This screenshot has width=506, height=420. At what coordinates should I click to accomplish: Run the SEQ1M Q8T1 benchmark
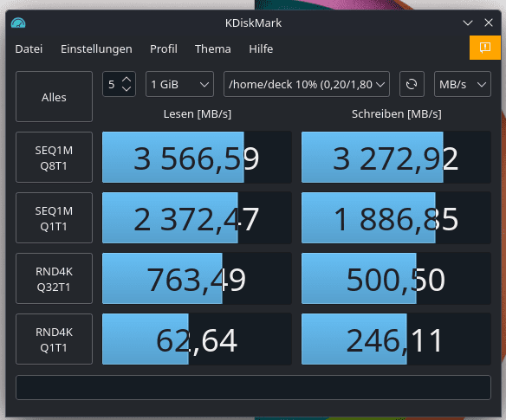(x=54, y=158)
